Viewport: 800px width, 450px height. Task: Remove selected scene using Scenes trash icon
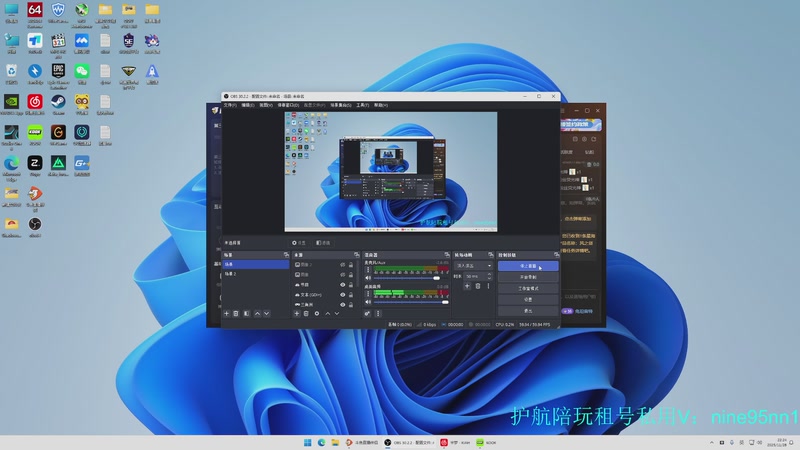[x=236, y=313]
